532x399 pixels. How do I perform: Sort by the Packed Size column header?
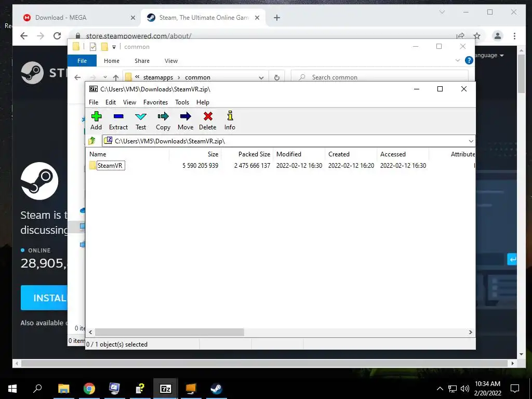pos(247,154)
